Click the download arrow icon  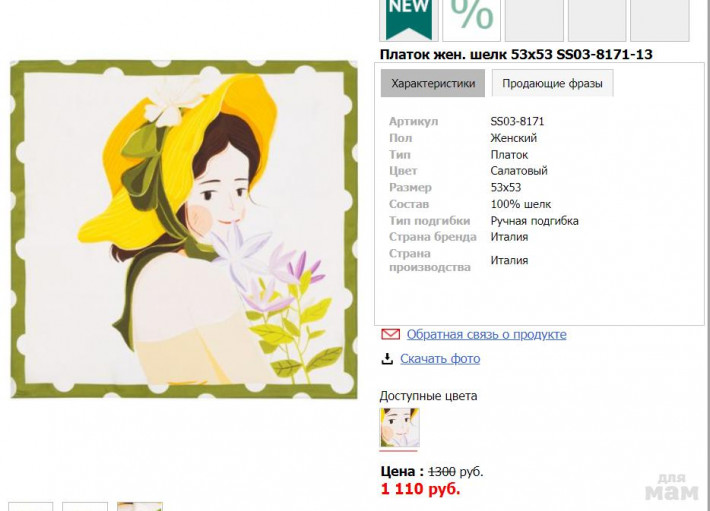(x=387, y=359)
